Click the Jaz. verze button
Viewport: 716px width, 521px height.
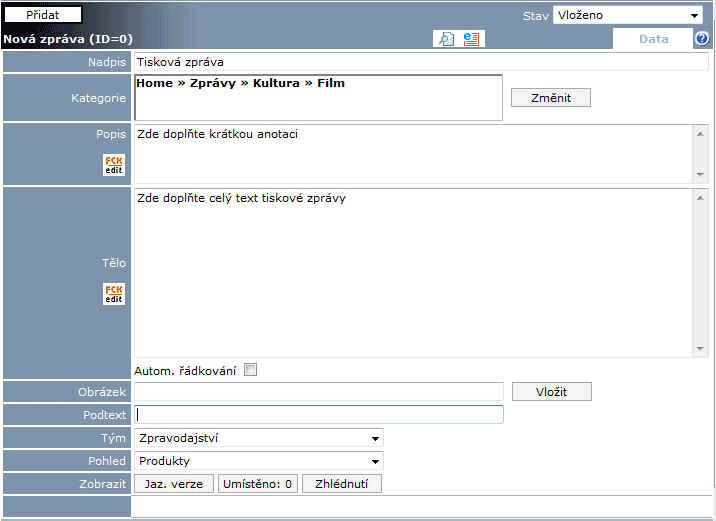coord(174,484)
